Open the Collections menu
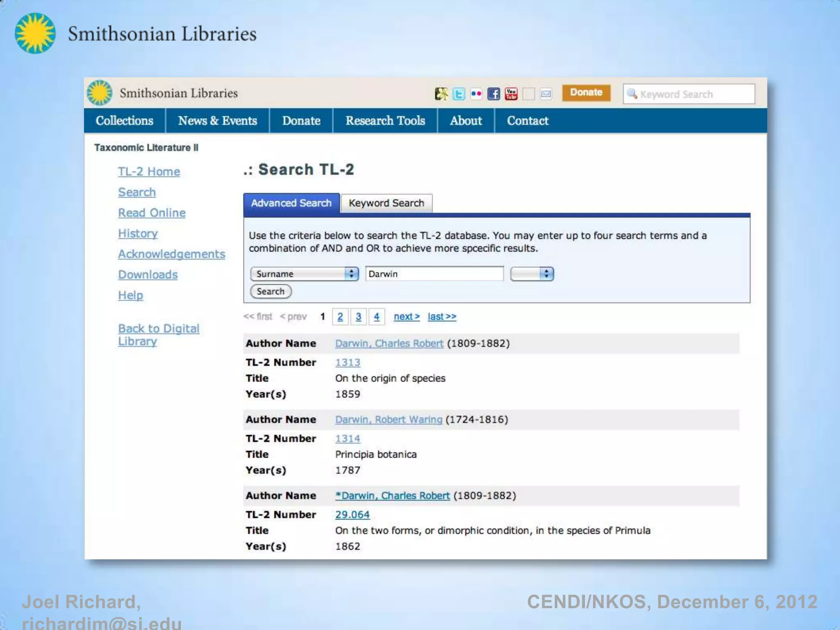Image resolution: width=840 pixels, height=630 pixels. [x=124, y=121]
